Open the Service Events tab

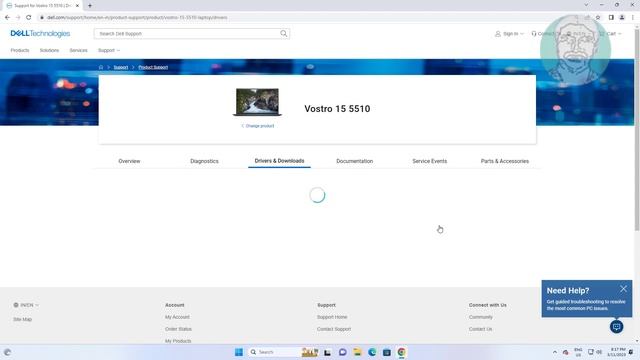(x=429, y=161)
